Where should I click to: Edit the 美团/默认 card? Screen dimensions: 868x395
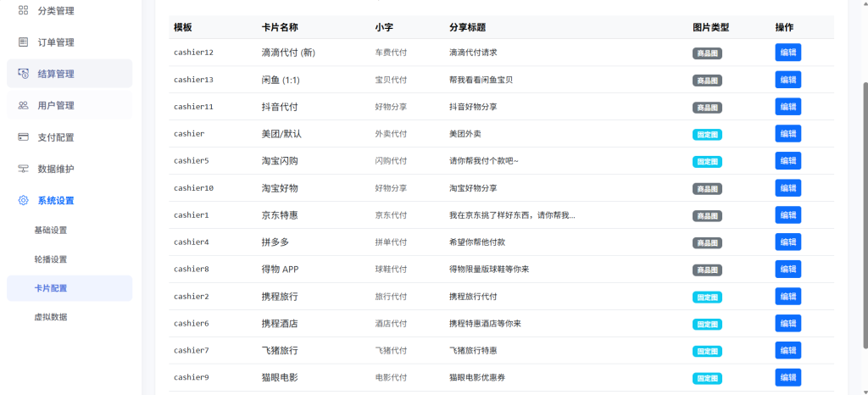[787, 133]
